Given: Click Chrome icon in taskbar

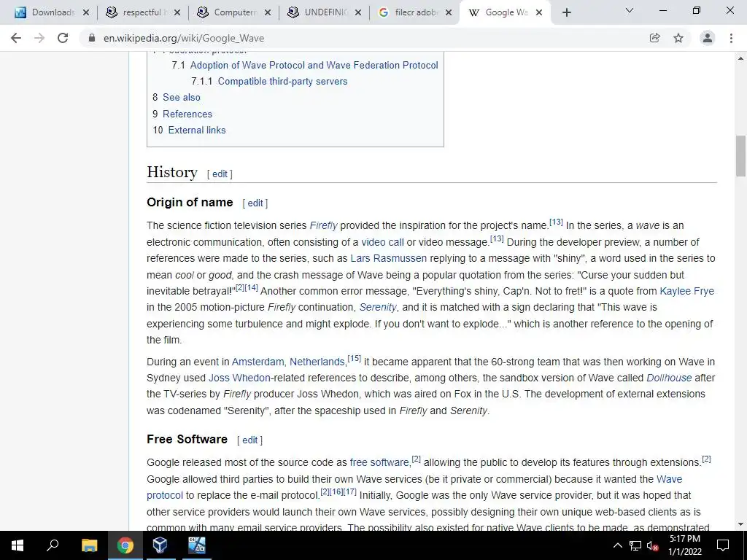Looking at the screenshot, I should 125,545.
